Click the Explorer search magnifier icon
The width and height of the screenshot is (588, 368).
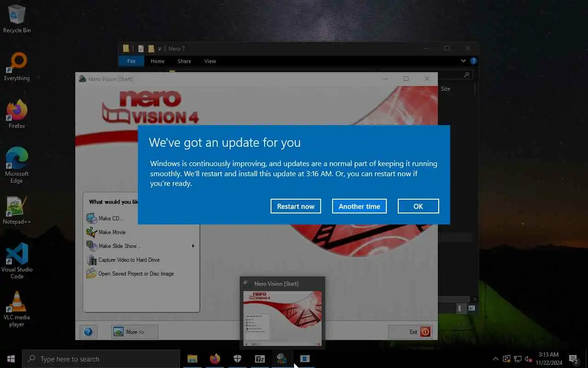click(x=466, y=75)
